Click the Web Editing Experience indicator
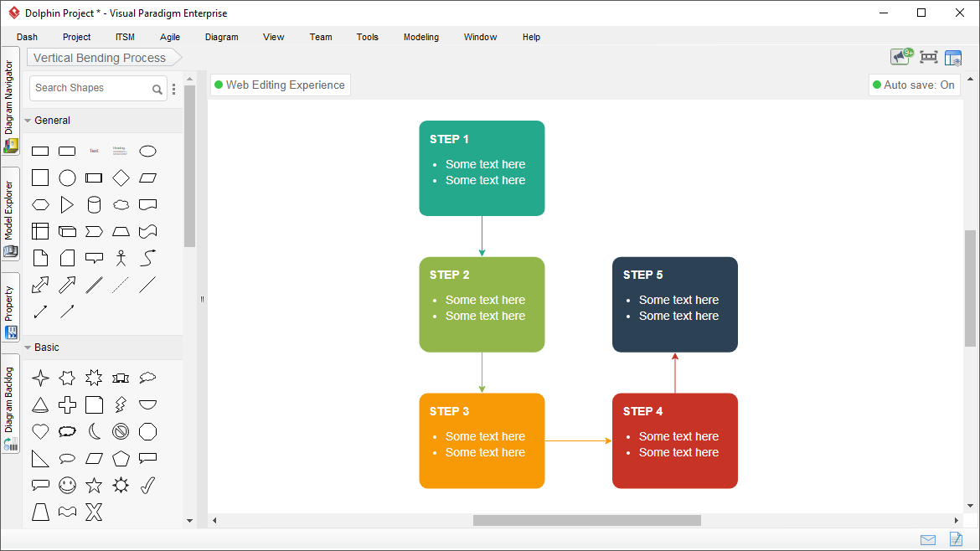Screen dimensions: 980x551 point(280,85)
